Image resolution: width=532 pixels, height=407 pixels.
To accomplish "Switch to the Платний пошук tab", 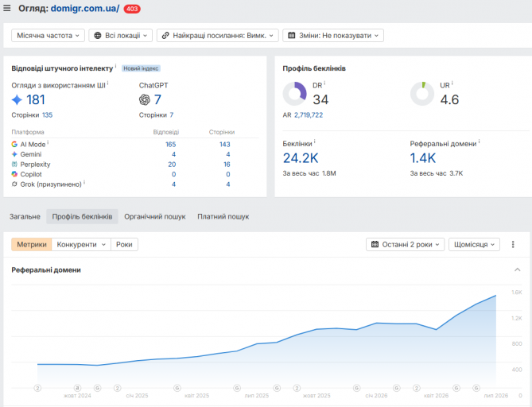I will [223, 216].
